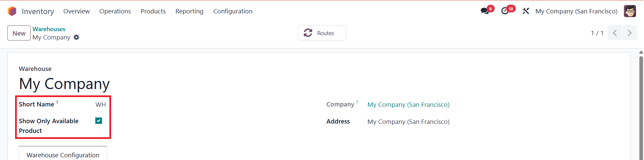This screenshot has height=160, width=644.
Task: Open the Routes smart button
Action: [x=322, y=33]
